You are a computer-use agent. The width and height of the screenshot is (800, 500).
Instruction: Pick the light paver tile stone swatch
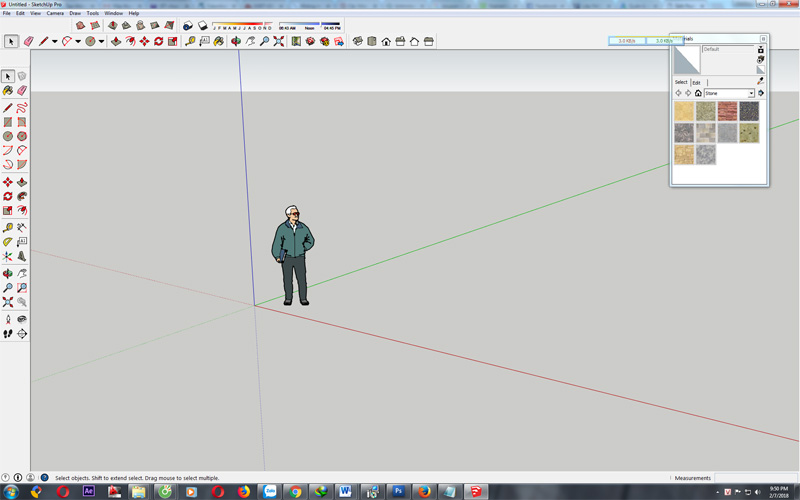[706, 133]
